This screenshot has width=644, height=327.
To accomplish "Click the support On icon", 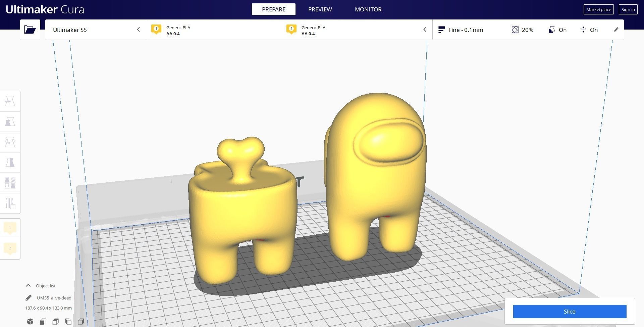I will tap(552, 30).
